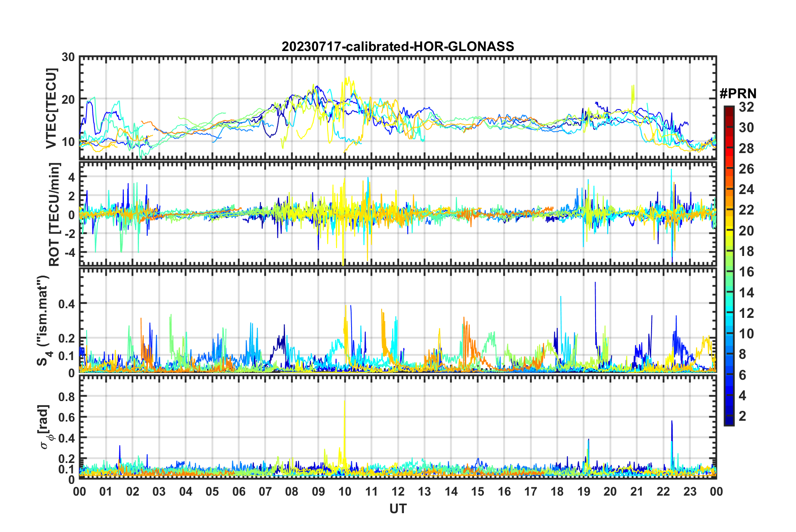The image size is (796, 532).
Task: Click the VTEC[TECU] y-axis label
Action: click(51, 108)
